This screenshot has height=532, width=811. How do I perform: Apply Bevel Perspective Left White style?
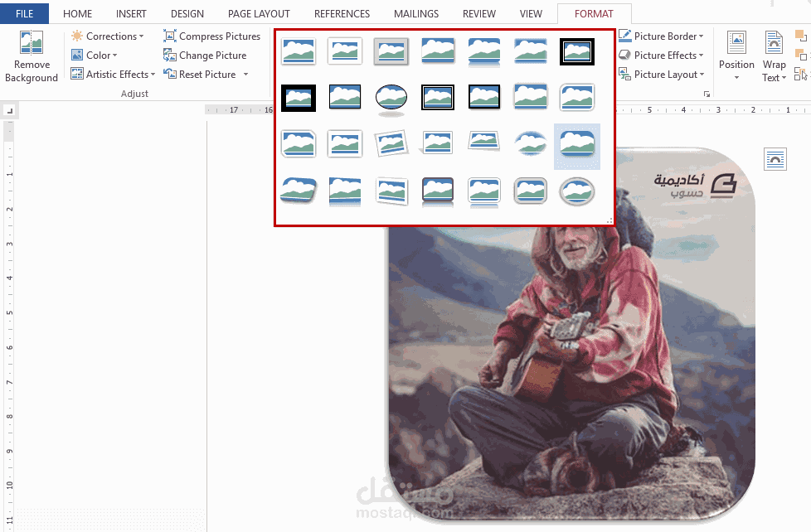(391, 191)
